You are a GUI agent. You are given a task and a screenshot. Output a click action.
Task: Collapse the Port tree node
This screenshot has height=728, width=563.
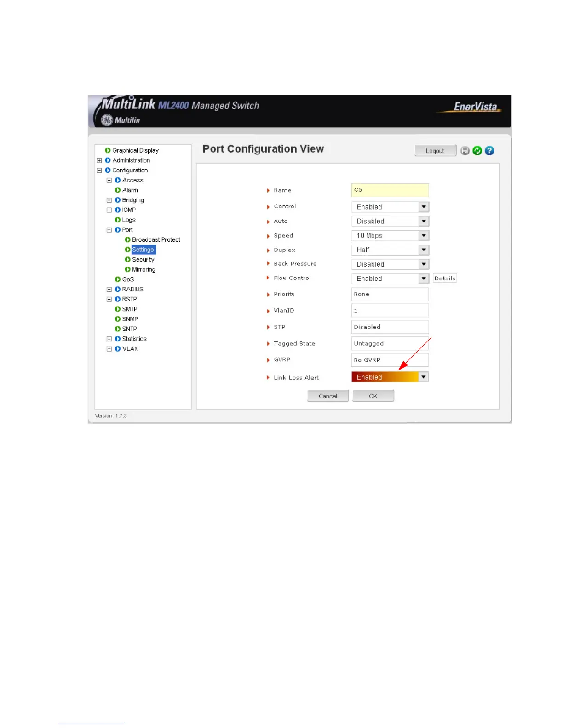(109, 230)
